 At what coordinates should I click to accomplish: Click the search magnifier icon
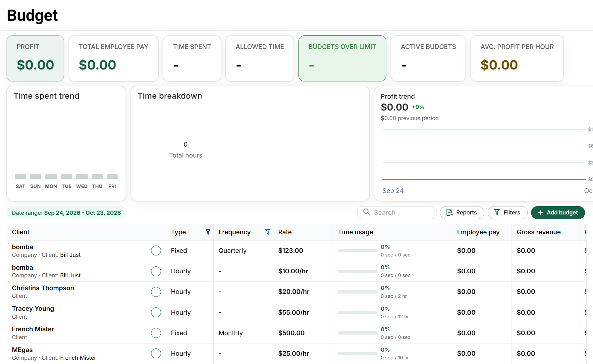[x=366, y=212]
